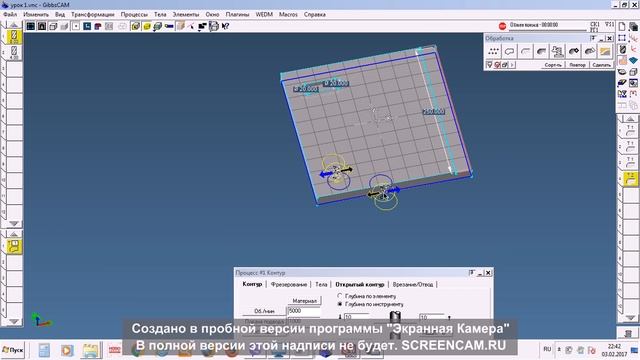
Task: Click the stacked cubes icon on right palette
Action: (x=633, y=27)
